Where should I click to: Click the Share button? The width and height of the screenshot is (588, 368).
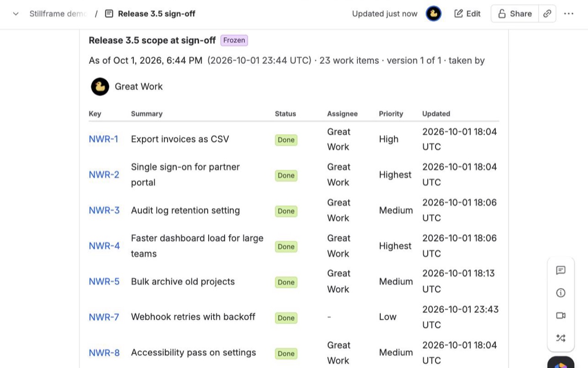515,14
